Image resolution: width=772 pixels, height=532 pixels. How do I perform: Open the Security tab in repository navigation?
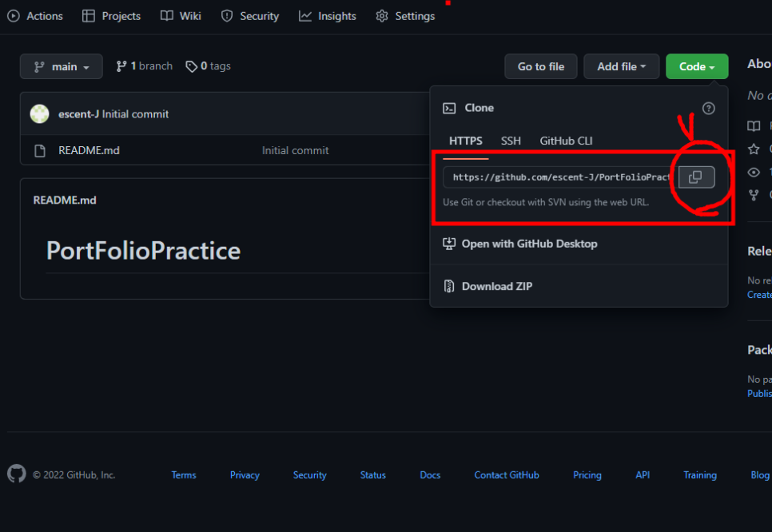[x=250, y=16]
